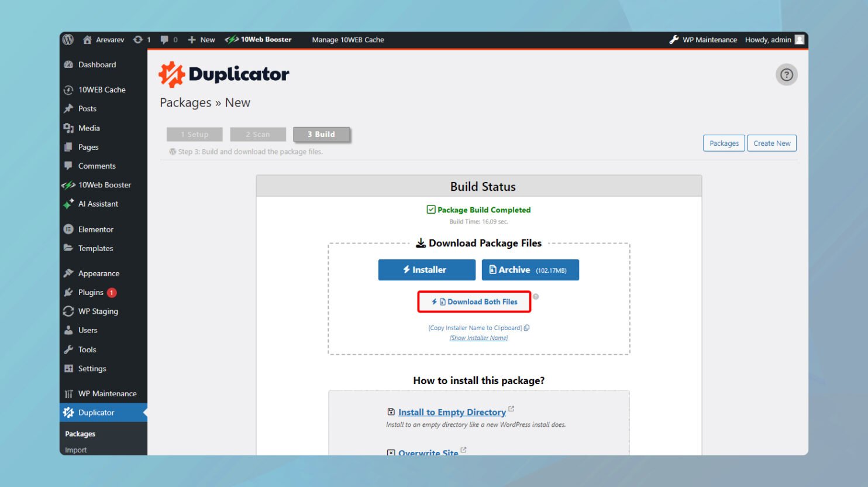Click the copy to clipboard icon
868x487 pixels.
pos(527,328)
